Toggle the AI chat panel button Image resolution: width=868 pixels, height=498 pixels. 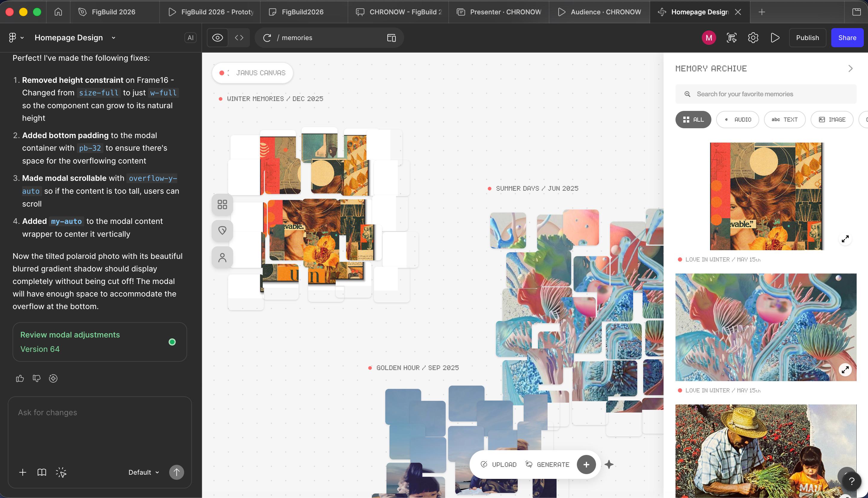point(190,38)
